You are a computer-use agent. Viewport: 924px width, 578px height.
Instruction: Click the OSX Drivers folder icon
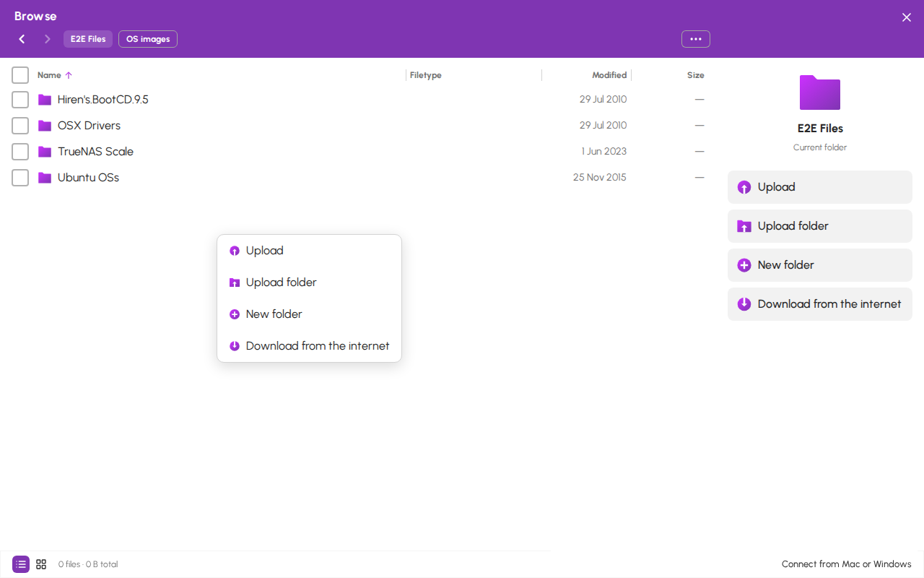coord(45,126)
